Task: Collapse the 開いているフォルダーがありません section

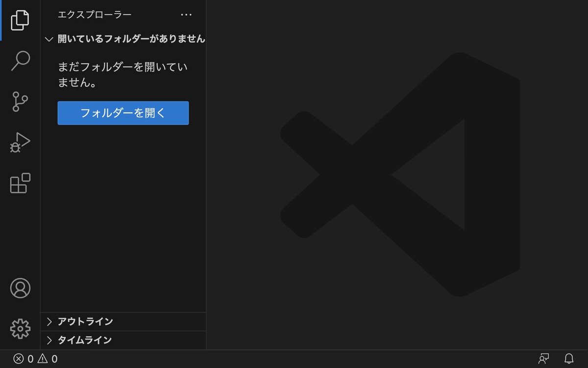Action: tap(123, 39)
